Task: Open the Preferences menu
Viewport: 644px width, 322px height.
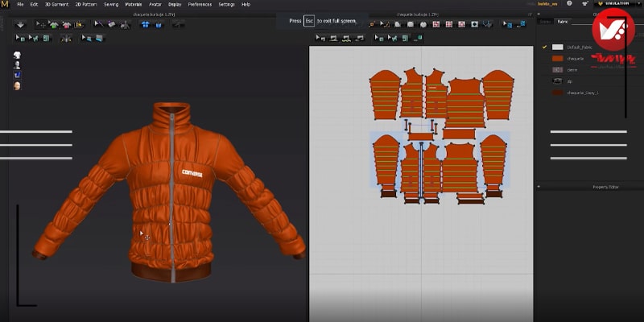Action: coord(200,4)
